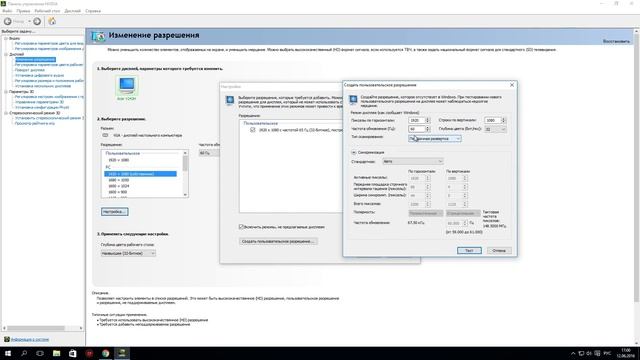Open the color depth dropdown in dialog

coord(496,129)
